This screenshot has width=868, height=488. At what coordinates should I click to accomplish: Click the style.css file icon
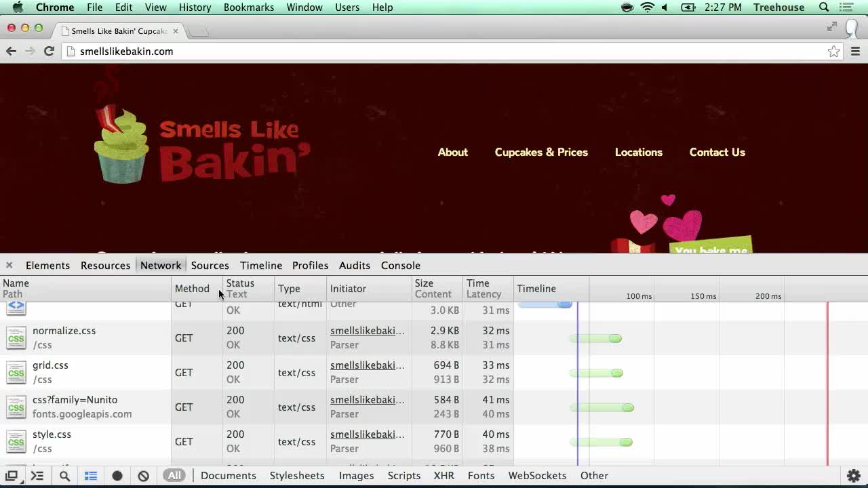16,441
